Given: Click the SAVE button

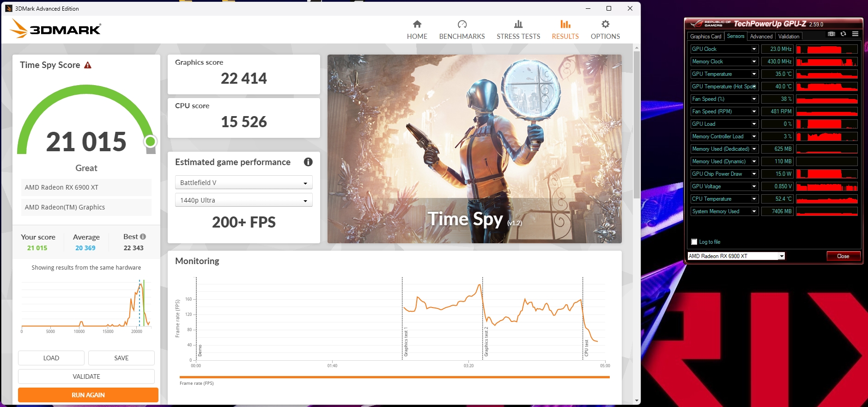Looking at the screenshot, I should [121, 358].
